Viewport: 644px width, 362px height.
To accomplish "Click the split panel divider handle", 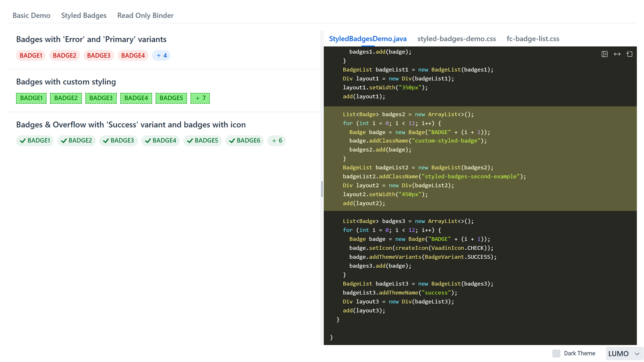I will (322, 189).
